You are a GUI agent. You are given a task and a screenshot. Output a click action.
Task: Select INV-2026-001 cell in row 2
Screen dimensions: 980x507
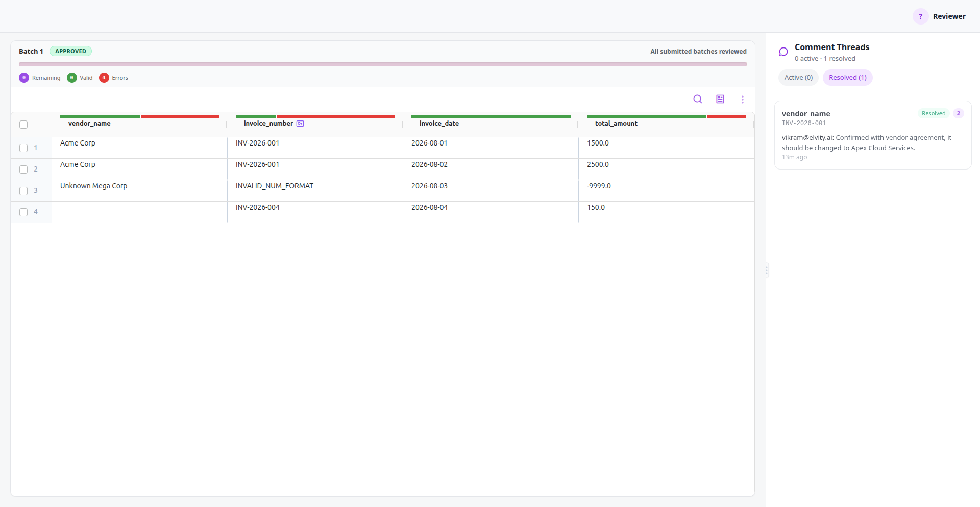click(x=315, y=169)
